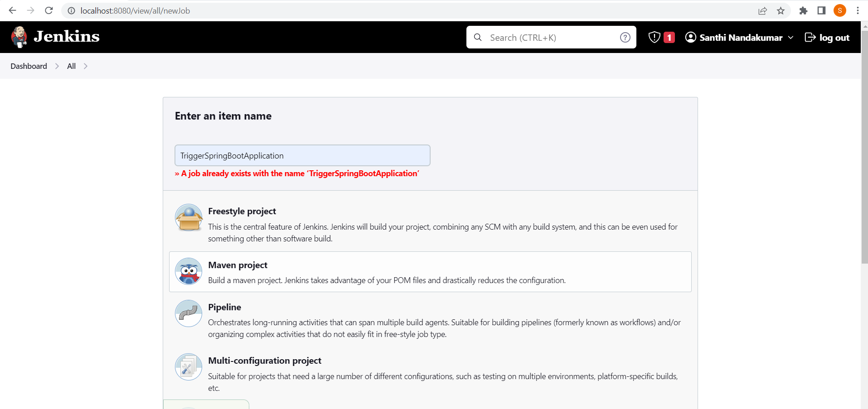The width and height of the screenshot is (868, 409).
Task: Open the Chrome three-dot menu
Action: [858, 10]
